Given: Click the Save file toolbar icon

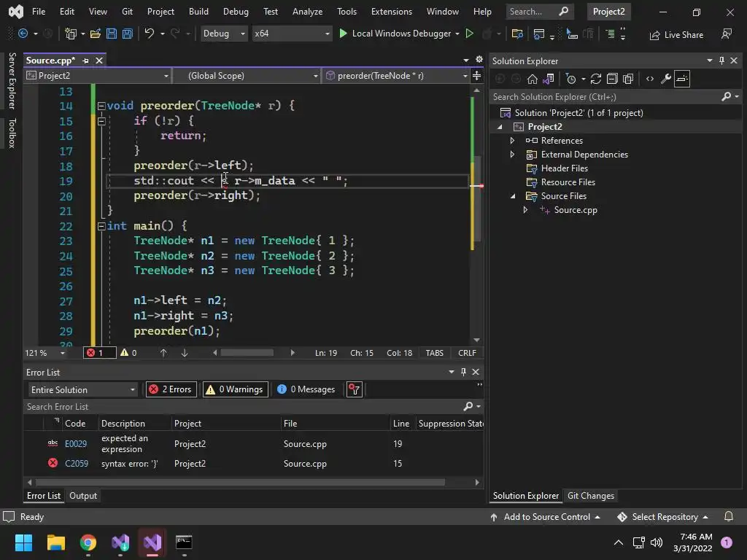Looking at the screenshot, I should click(x=112, y=34).
